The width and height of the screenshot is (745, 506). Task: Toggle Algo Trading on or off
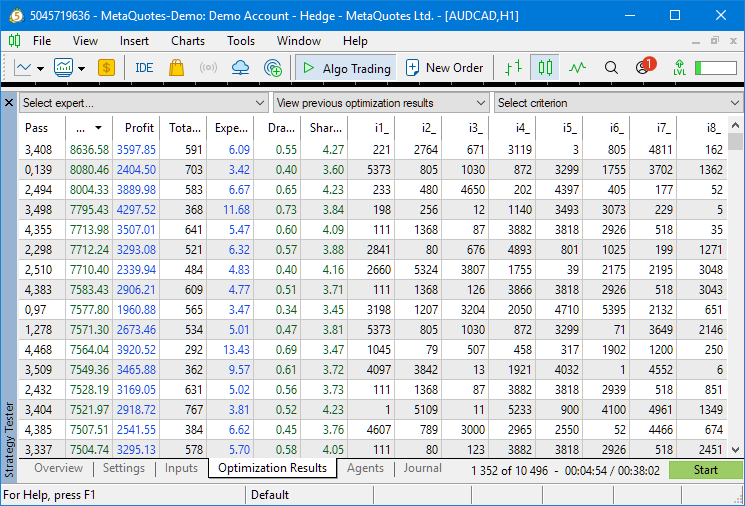tap(346, 68)
